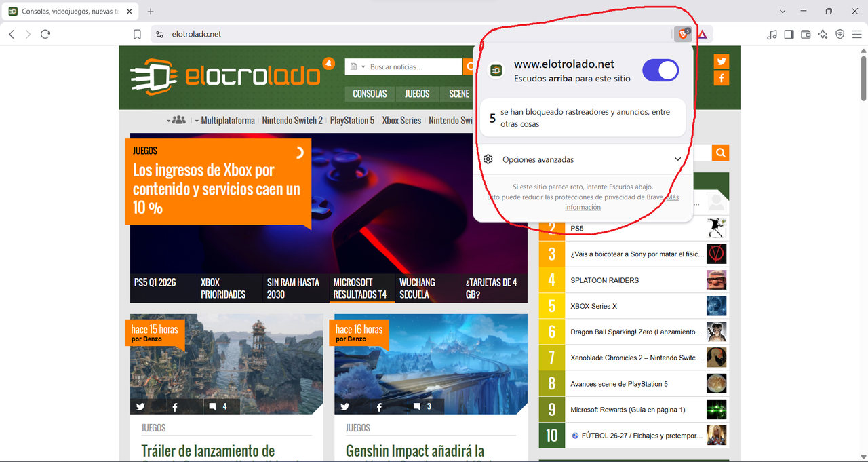The height and width of the screenshot is (462, 868).
Task: Expand Opciones avanzadas in the Shields panel
Action: click(583, 159)
